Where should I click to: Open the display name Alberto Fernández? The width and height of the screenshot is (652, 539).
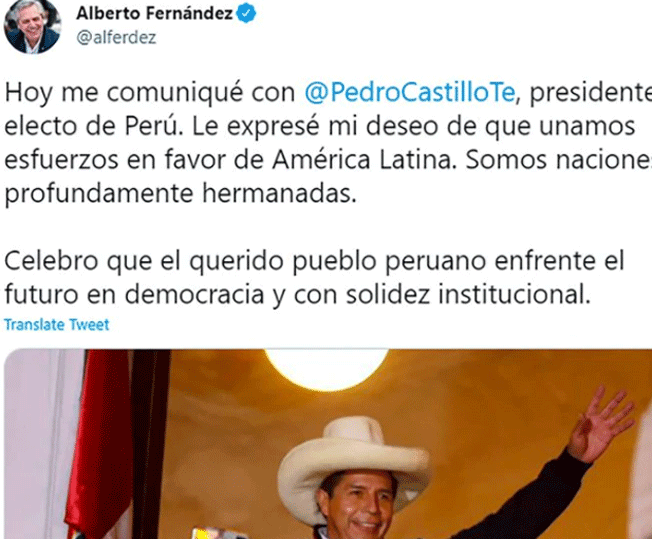tap(154, 13)
